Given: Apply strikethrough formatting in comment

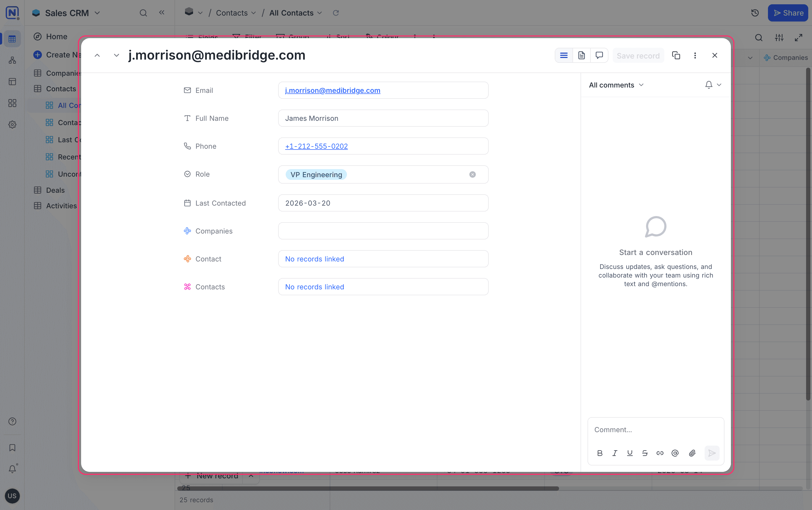Looking at the screenshot, I should click(x=645, y=453).
